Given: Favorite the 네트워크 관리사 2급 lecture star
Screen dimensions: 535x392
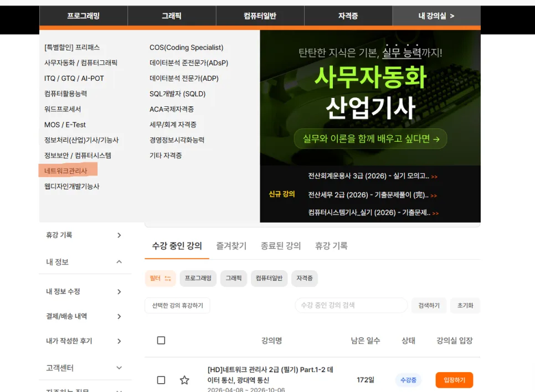Looking at the screenshot, I should [x=184, y=380].
